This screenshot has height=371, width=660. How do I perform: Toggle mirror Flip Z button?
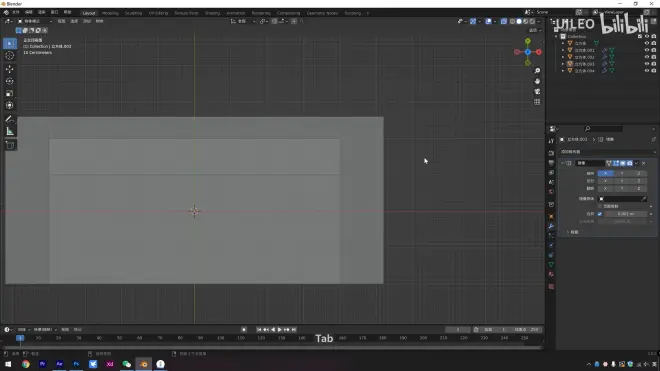pos(639,189)
